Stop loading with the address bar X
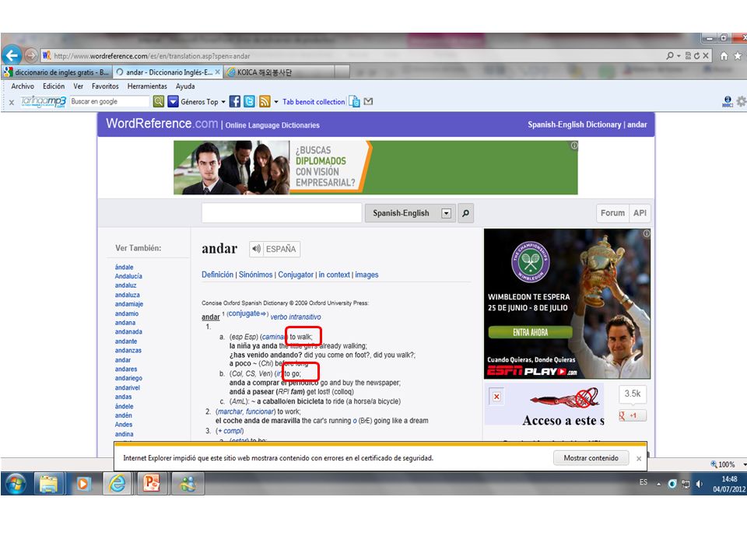This screenshot has height=560, width=747. pyautogui.click(x=706, y=56)
